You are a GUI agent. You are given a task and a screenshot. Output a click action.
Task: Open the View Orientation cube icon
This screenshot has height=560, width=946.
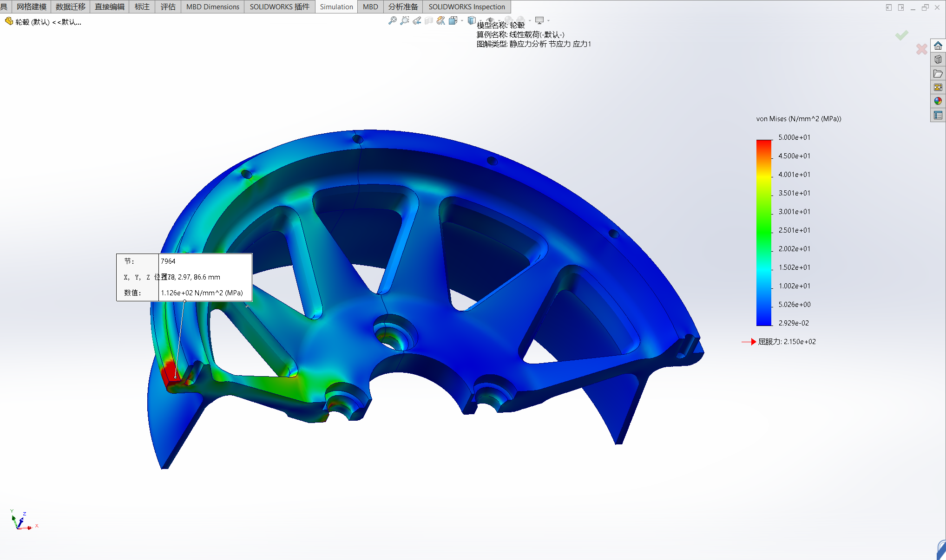click(453, 20)
